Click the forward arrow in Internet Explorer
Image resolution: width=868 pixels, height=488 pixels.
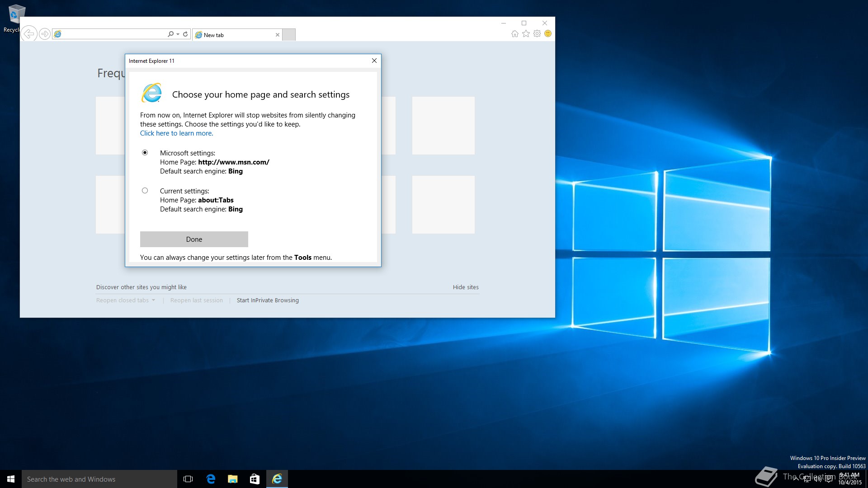(x=44, y=34)
